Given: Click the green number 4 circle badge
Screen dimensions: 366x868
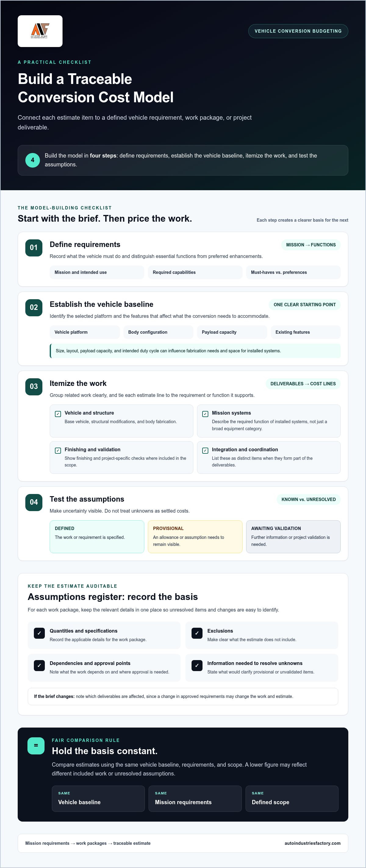Looking at the screenshot, I should [33, 160].
